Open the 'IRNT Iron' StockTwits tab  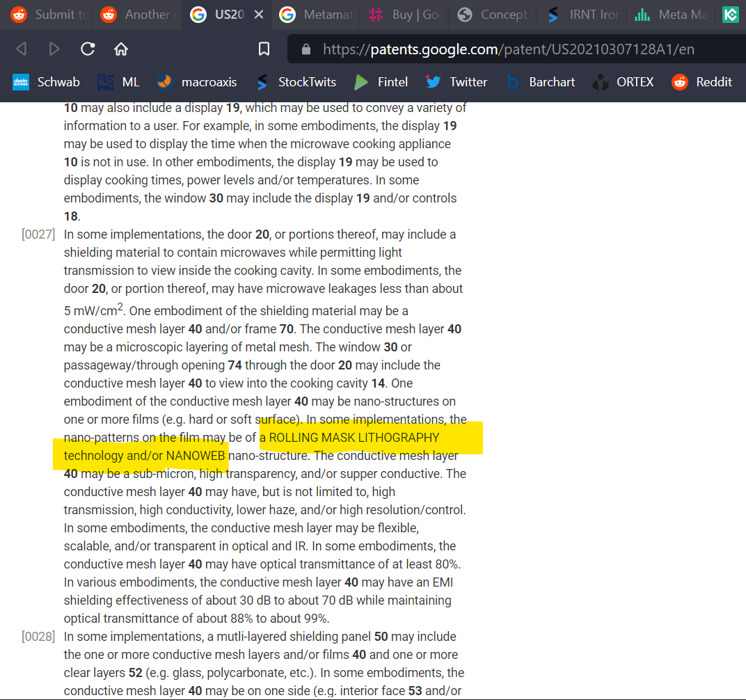point(583,15)
